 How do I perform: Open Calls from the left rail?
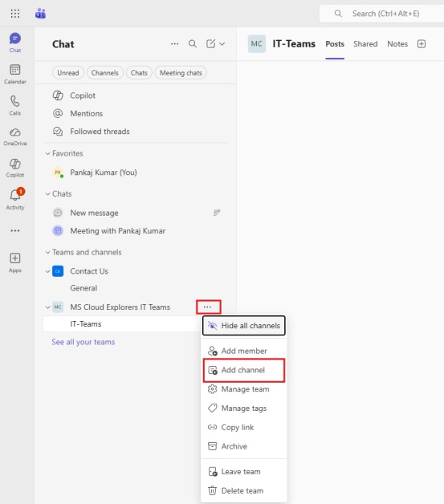(15, 105)
